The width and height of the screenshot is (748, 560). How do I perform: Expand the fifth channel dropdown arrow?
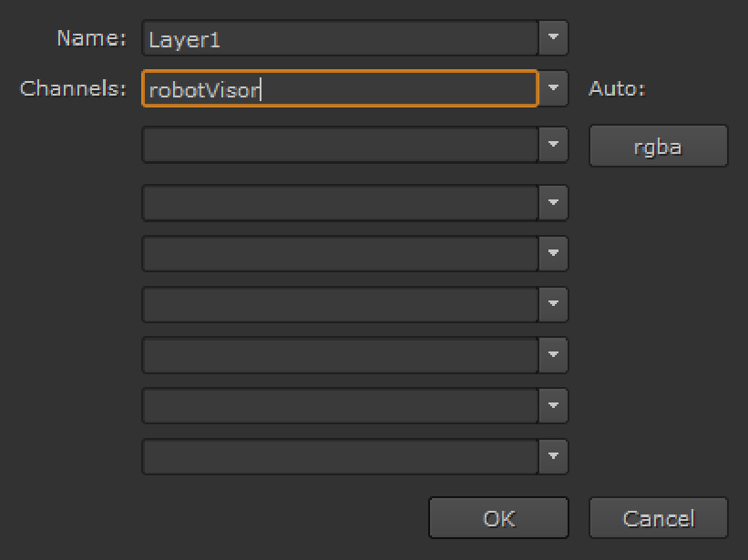click(553, 305)
